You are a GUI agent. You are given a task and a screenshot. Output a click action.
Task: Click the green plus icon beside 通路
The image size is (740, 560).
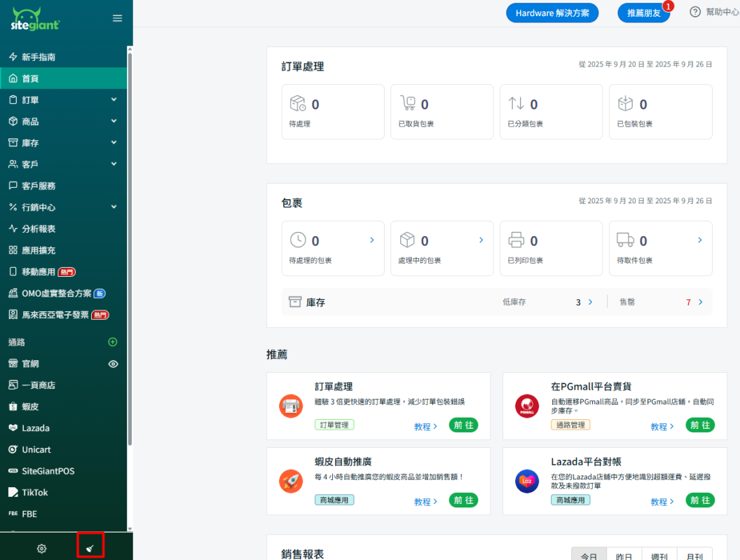tap(113, 342)
